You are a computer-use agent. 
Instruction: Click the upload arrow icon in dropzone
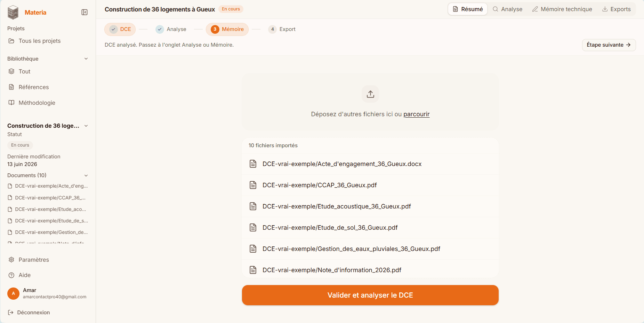[x=370, y=94]
